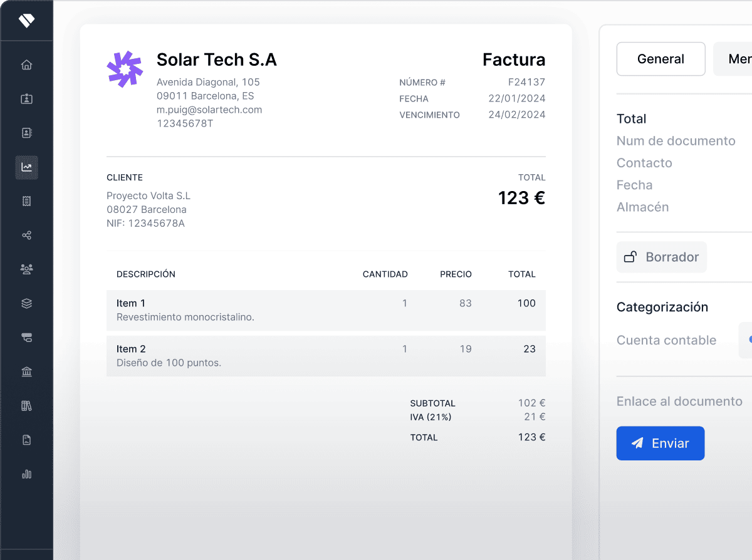Click the text Diseño de 100 puntos.

pos(169,363)
